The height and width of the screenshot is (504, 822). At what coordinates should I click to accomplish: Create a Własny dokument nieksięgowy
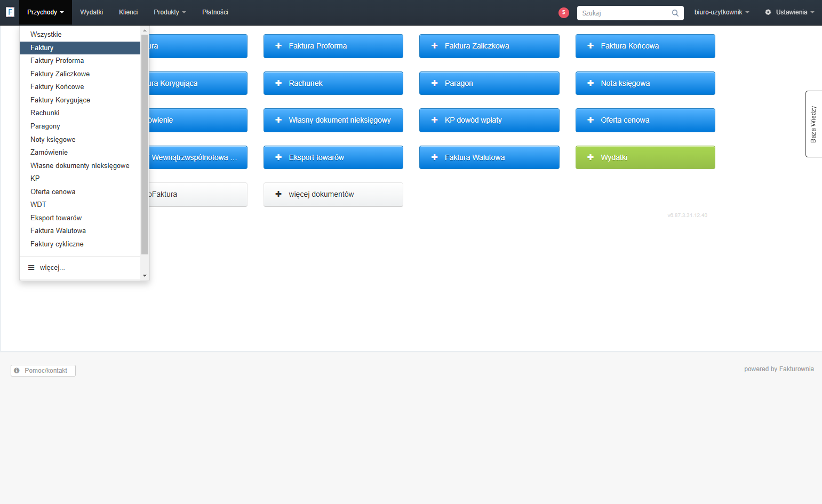pos(333,120)
